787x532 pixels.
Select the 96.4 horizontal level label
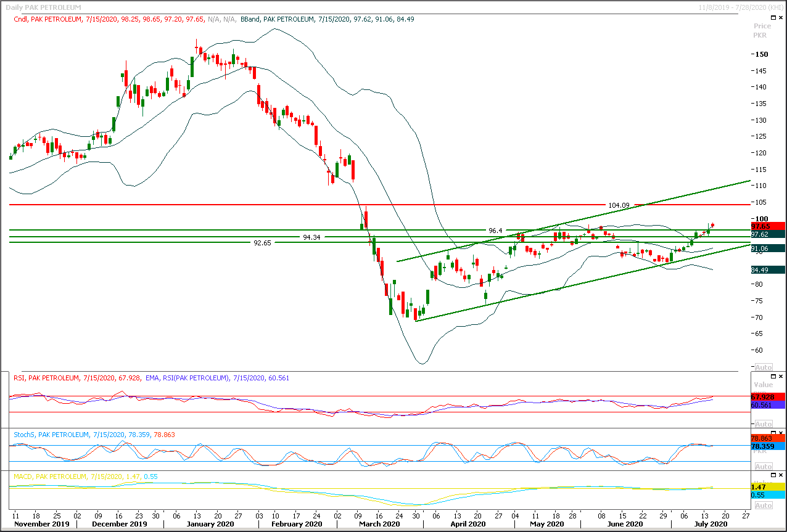495,231
